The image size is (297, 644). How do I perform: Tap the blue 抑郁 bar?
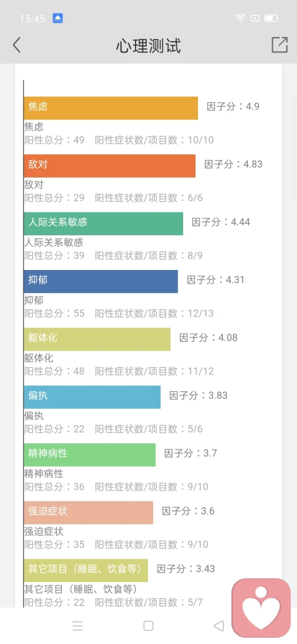(x=101, y=281)
